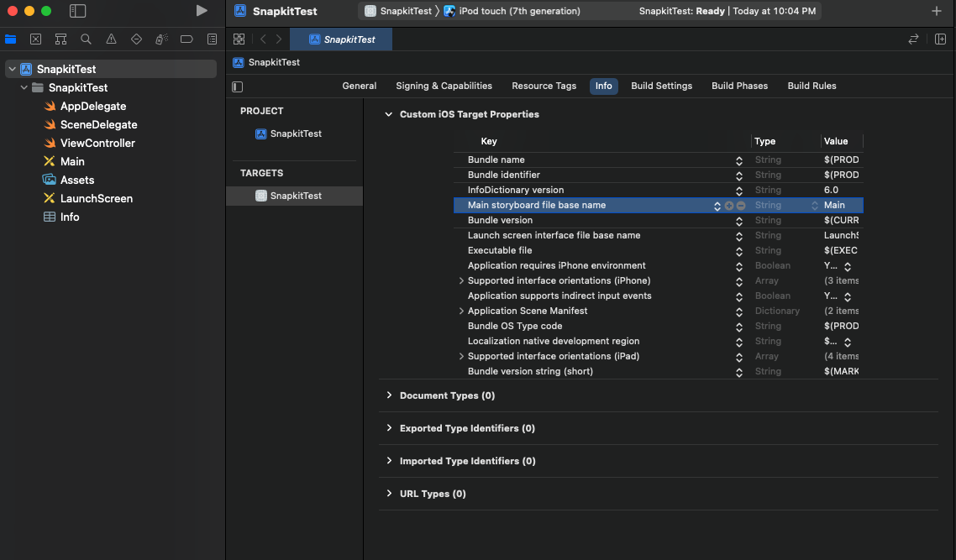Select SnapkitTest under TARGETS
Screen dimensions: 956x560
(294, 196)
